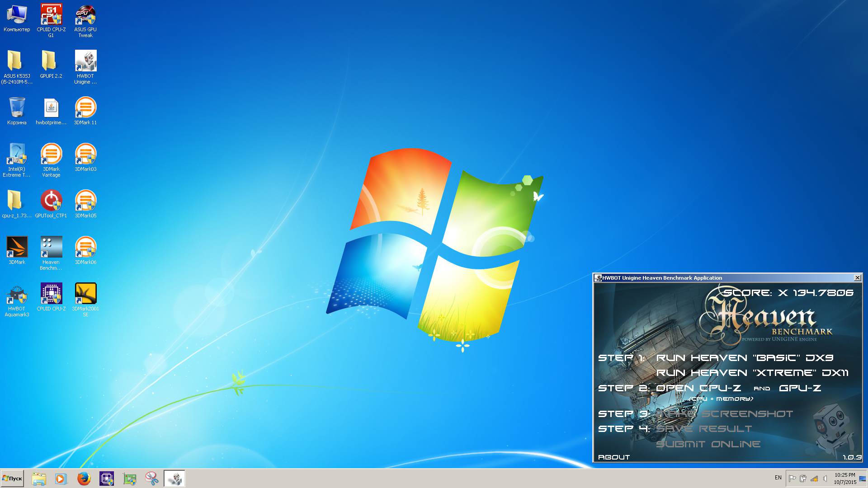868x488 pixels.
Task: Open CPU-Z from the taskbar
Action: click(107, 479)
